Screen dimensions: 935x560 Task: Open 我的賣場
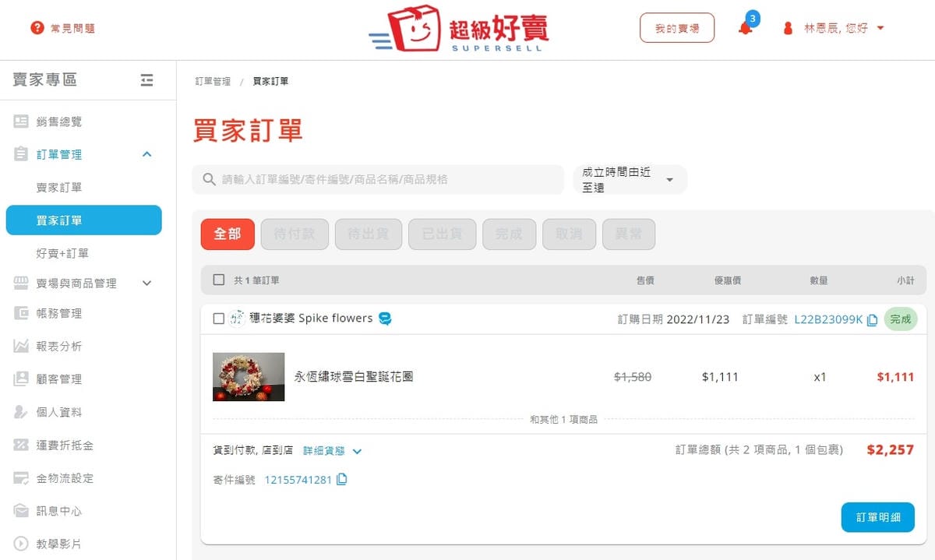click(676, 26)
